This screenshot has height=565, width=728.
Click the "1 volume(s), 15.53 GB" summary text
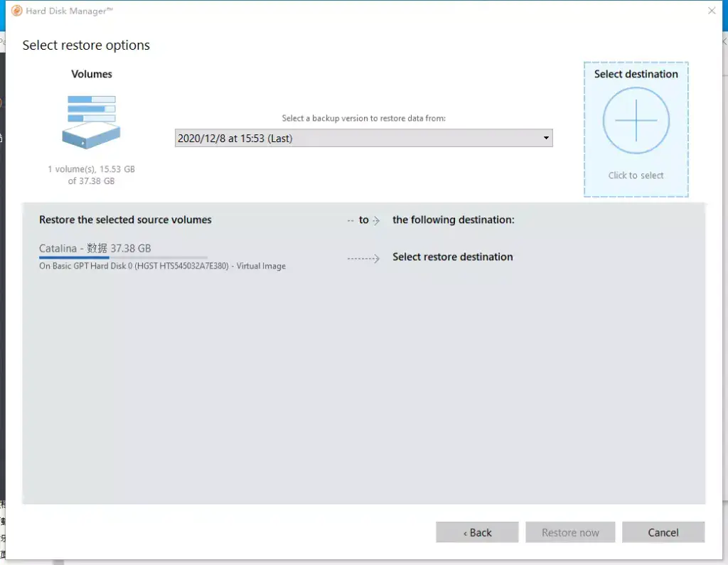[92, 175]
